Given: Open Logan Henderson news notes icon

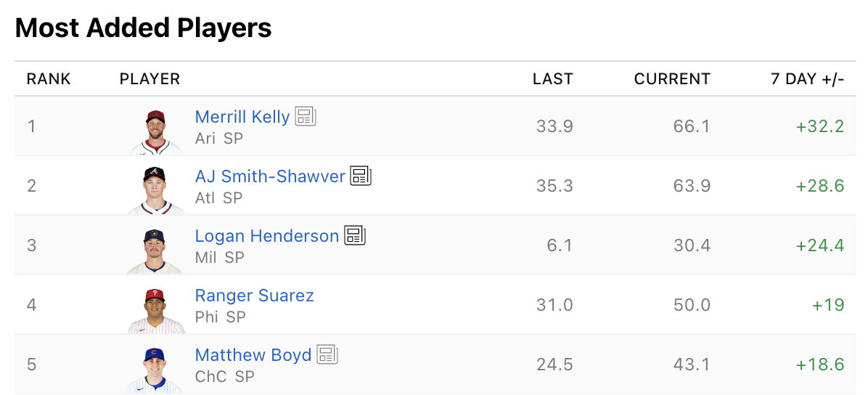Looking at the screenshot, I should click(x=355, y=235).
